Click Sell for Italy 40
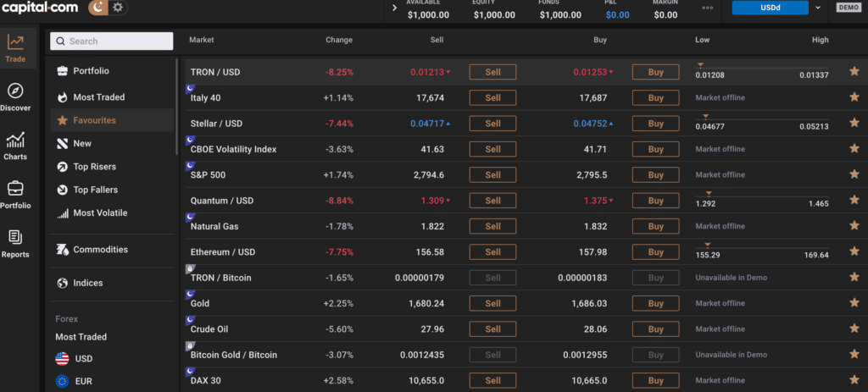 (x=492, y=98)
